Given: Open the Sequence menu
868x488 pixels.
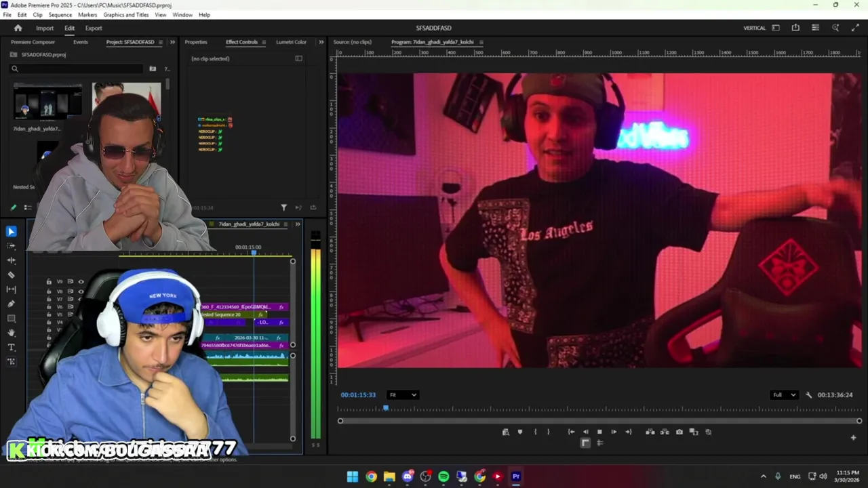Looking at the screenshot, I should (x=60, y=15).
